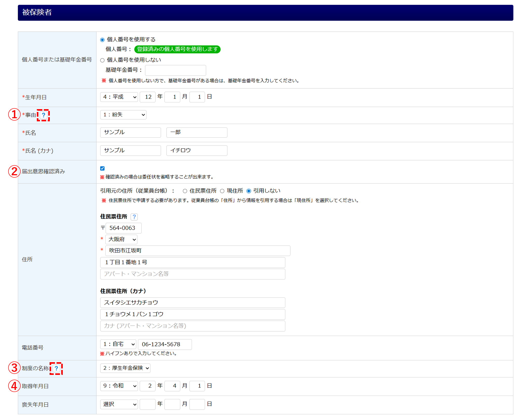
Task: Click カナ (アパート・マンション名等) field
Action: pyautogui.click(x=193, y=326)
